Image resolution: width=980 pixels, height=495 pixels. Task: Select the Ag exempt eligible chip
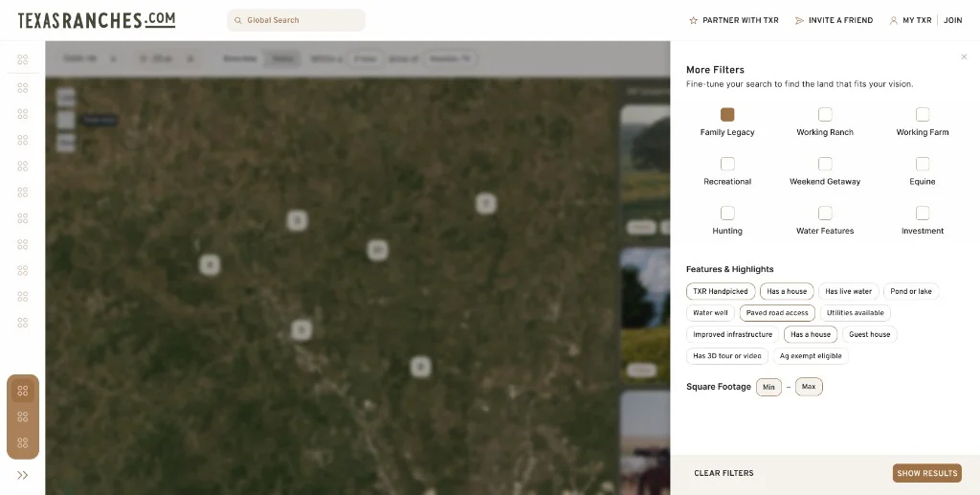[x=811, y=355]
